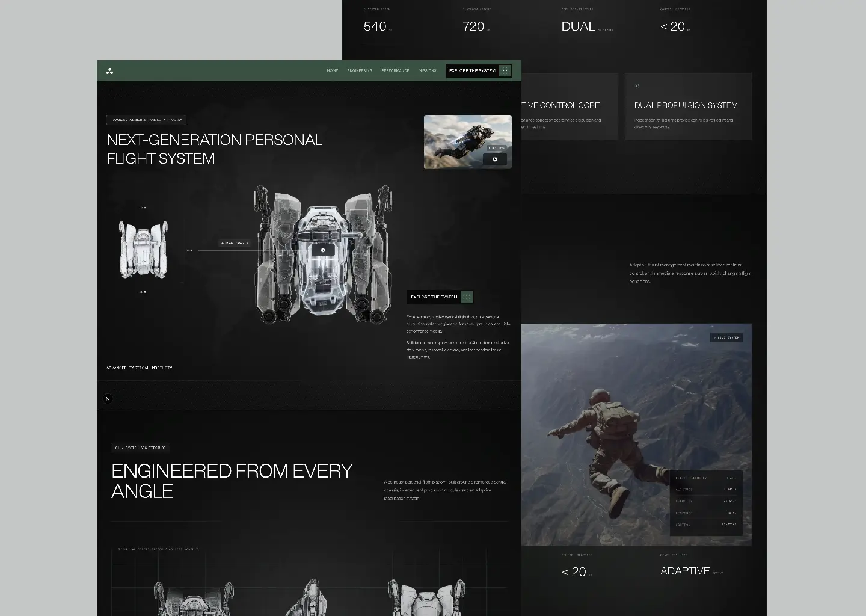The width and height of the screenshot is (866, 616).
Task: Click the Control row in telemetry panel
Action: tap(706, 525)
